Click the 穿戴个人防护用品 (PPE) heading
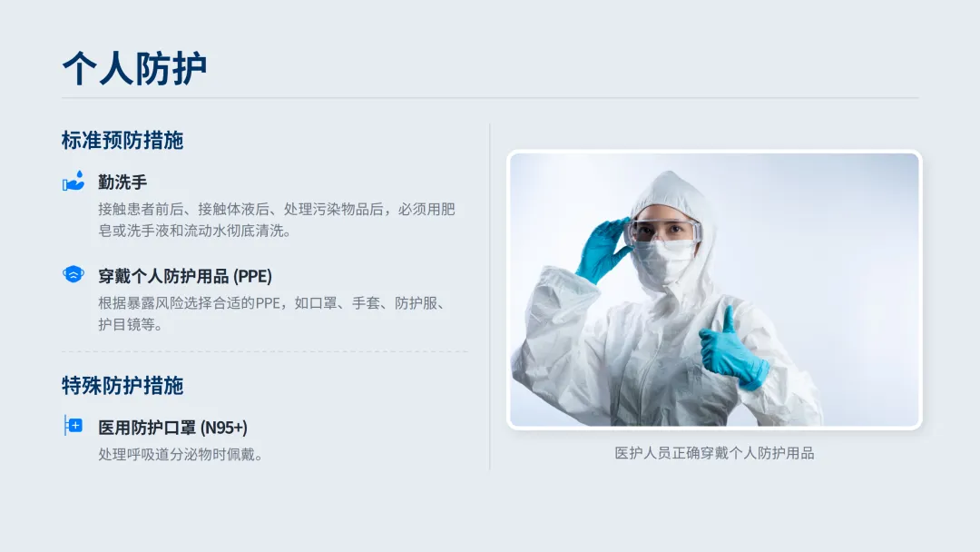The image size is (980, 552). tap(185, 276)
